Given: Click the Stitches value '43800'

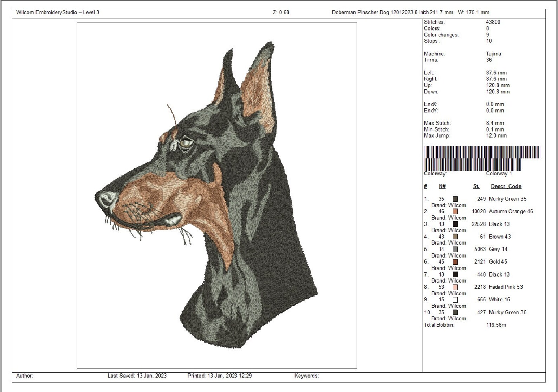Looking at the screenshot, I should pos(493,22).
